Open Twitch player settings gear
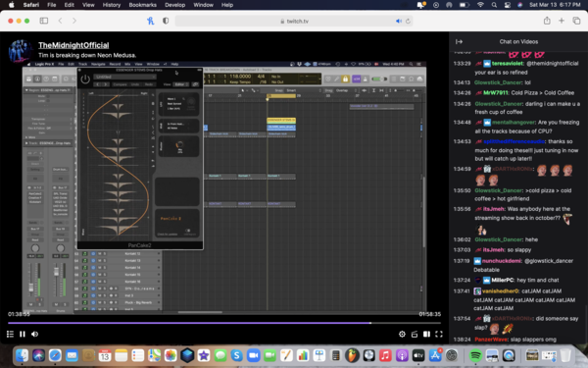The width and height of the screenshot is (588, 368). click(402, 334)
